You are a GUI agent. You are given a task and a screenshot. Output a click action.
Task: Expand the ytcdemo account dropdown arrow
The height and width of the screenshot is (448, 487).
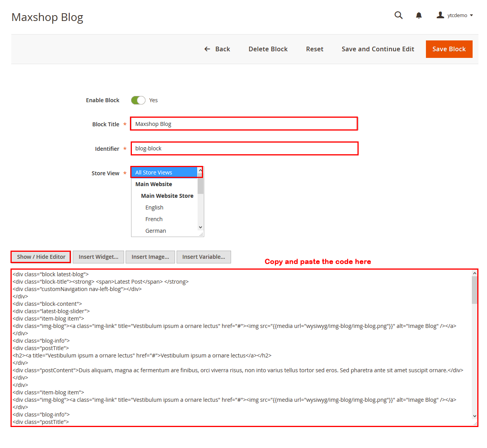(x=471, y=16)
